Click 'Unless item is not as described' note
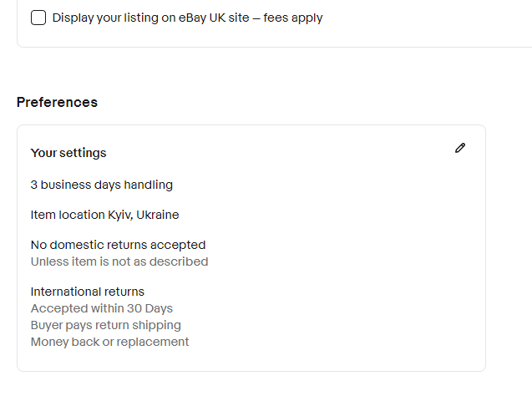532x396 pixels. click(x=119, y=261)
